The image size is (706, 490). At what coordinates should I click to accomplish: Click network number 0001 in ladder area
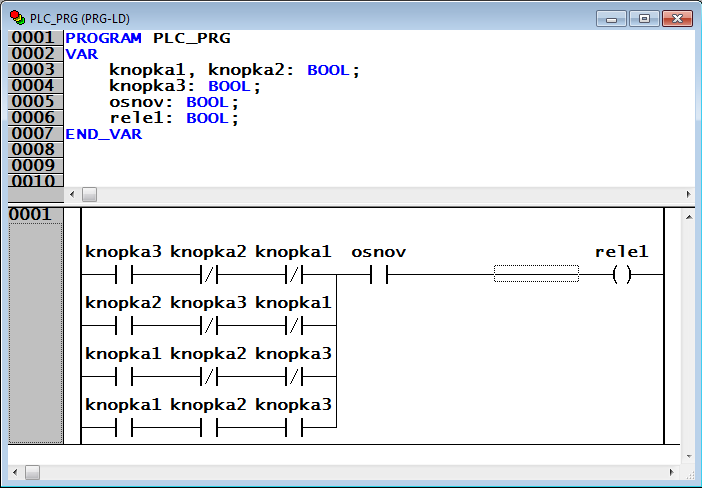point(30,215)
